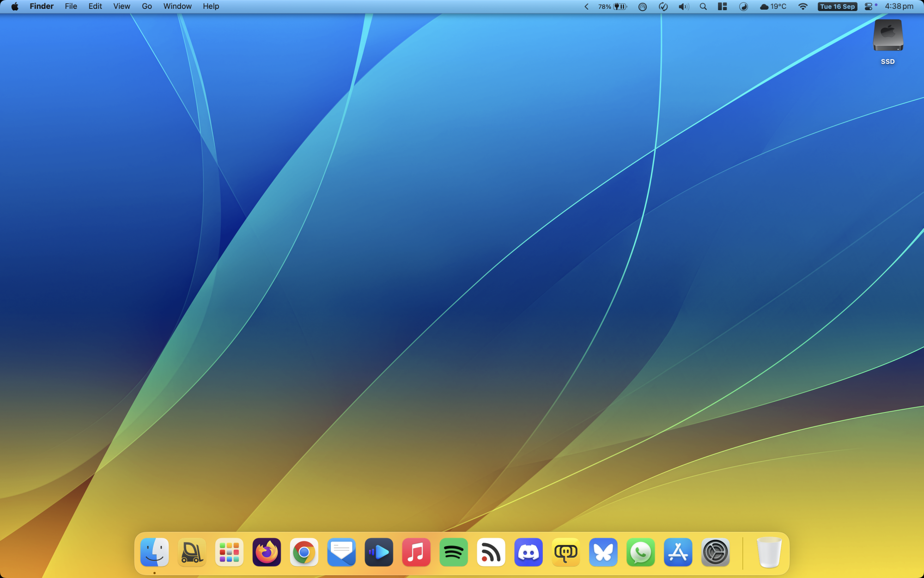This screenshot has height=578, width=924.
Task: Open Discord app in Dock
Action: (x=529, y=552)
